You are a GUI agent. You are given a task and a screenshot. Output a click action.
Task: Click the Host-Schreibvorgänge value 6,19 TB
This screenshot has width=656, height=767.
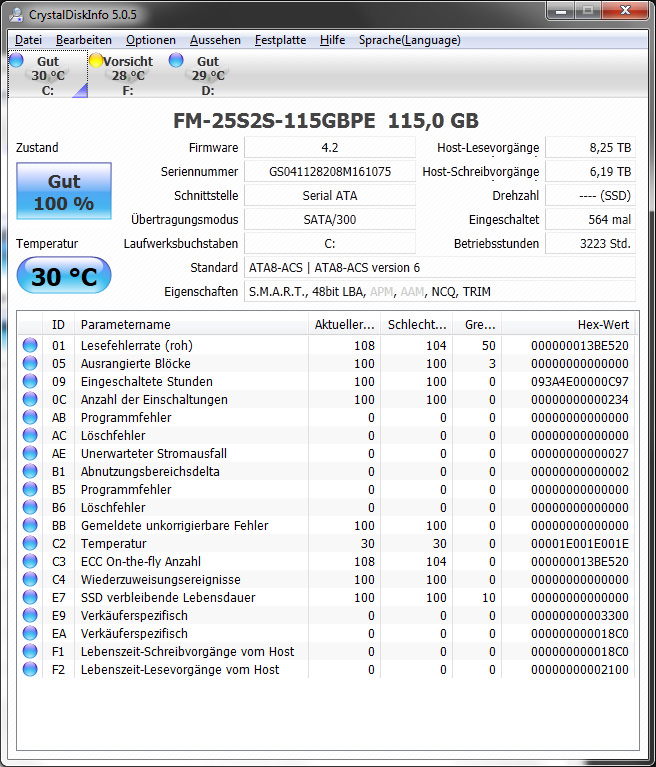pos(590,172)
